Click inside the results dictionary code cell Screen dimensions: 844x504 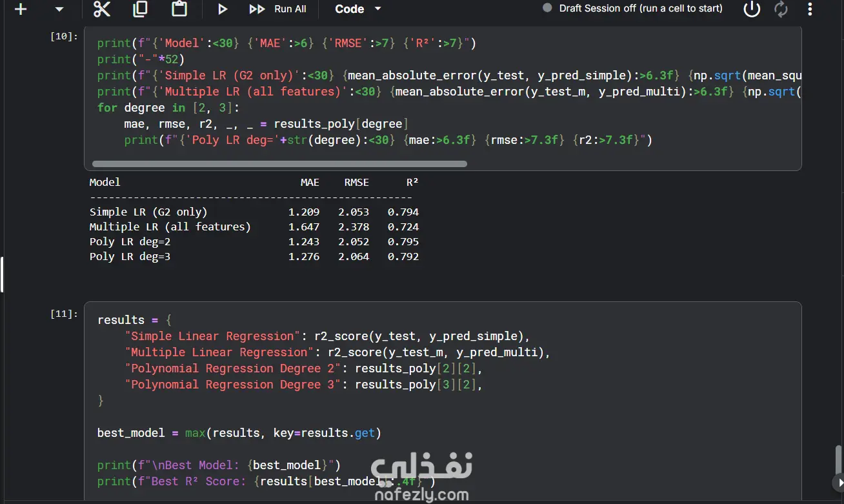[x=443, y=400]
